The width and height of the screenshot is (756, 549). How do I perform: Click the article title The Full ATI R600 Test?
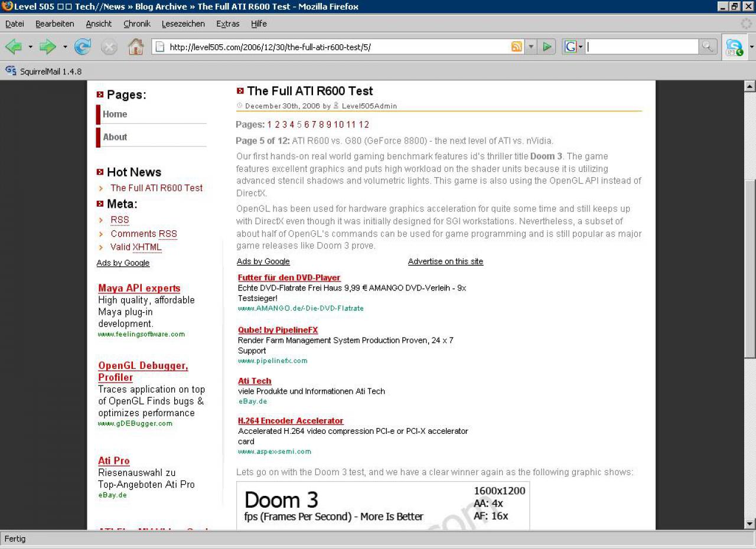click(x=310, y=91)
